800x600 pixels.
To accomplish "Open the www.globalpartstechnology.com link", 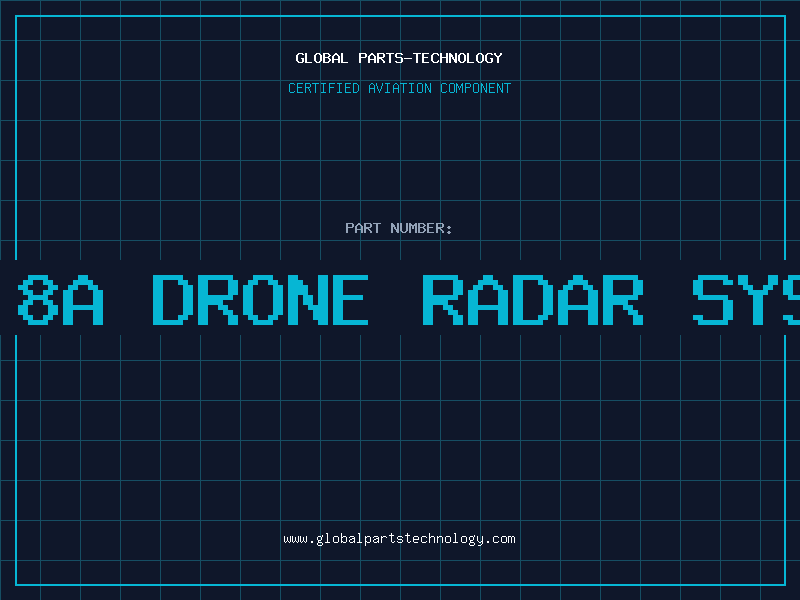I will [x=399, y=539].
